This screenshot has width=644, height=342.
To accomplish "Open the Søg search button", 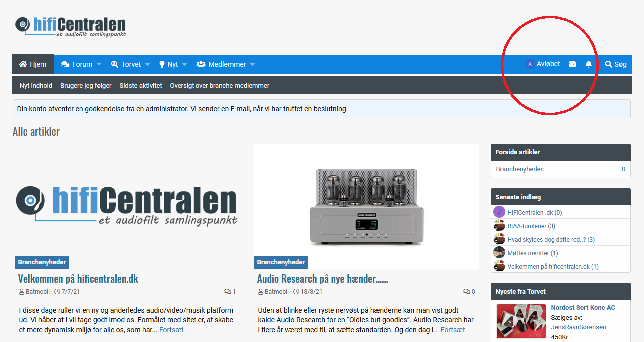I will click(x=616, y=64).
